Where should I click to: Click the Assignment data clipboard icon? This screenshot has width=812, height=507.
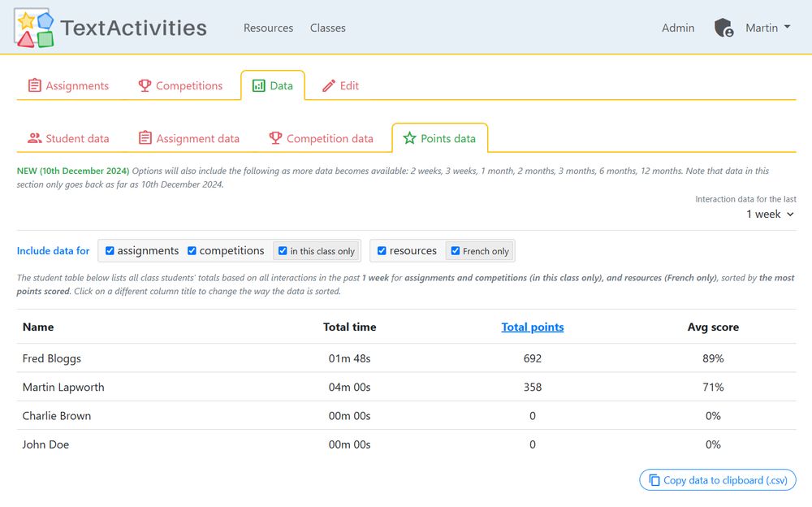(145, 138)
